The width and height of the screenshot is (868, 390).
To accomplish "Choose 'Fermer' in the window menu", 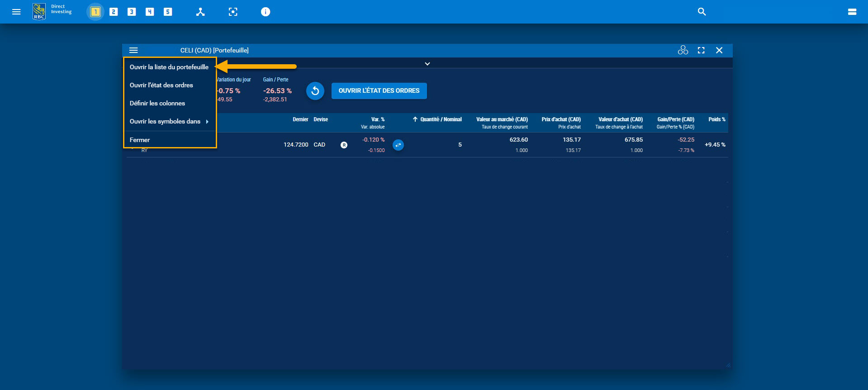I will (x=140, y=140).
